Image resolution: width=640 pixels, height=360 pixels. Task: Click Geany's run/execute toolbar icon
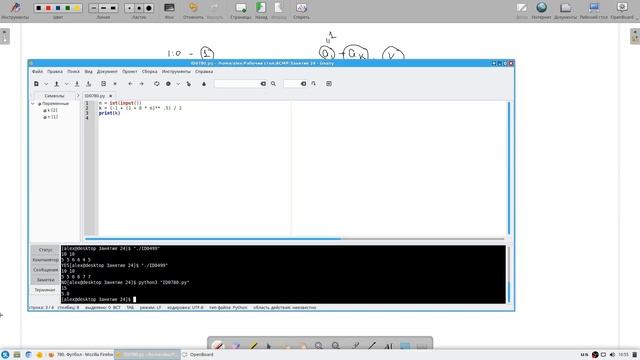point(189,84)
